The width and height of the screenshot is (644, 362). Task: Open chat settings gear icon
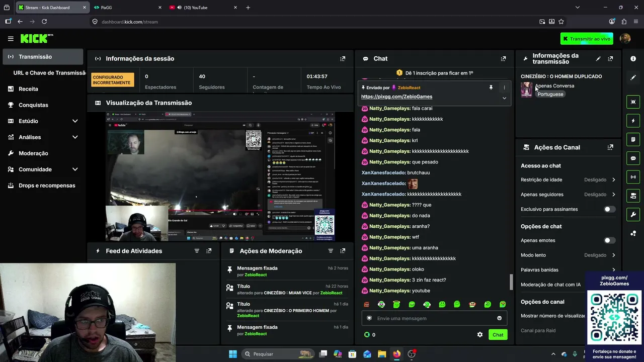coord(480,335)
